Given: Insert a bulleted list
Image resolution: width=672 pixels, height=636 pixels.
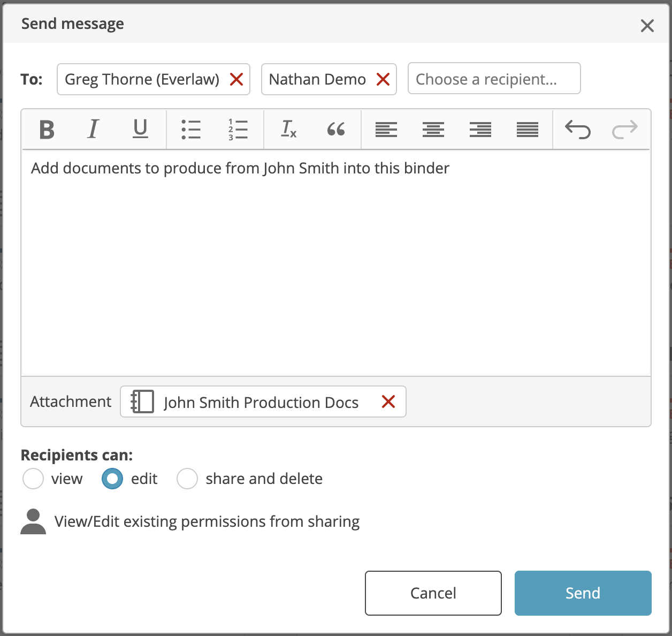Looking at the screenshot, I should click(x=192, y=129).
